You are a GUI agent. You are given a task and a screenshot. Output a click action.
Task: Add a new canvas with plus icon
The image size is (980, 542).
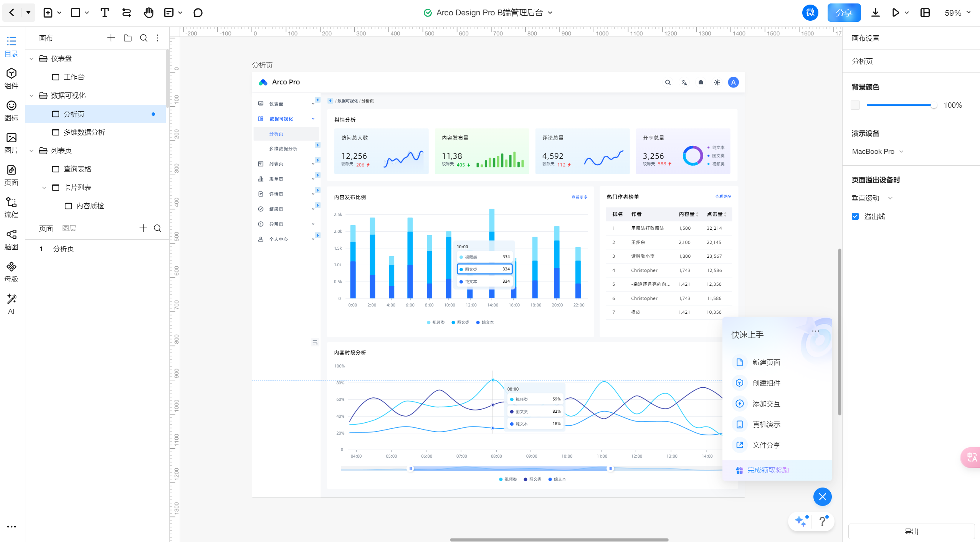tap(111, 38)
